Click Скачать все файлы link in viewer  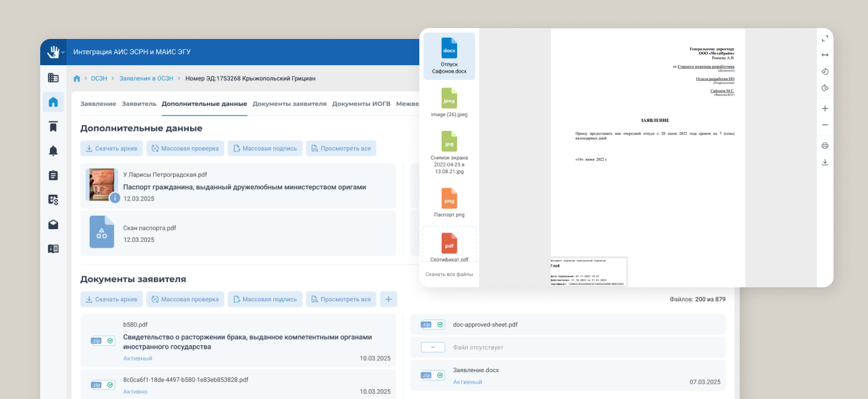tap(449, 274)
